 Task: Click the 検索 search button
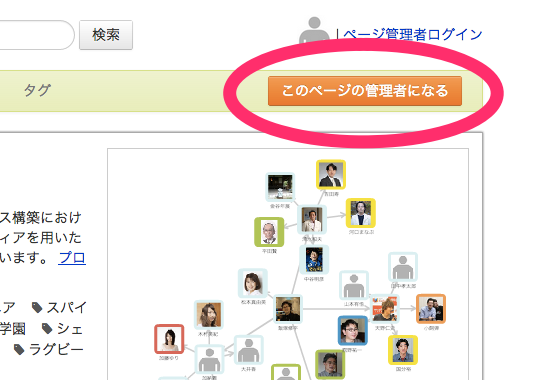pyautogui.click(x=106, y=35)
